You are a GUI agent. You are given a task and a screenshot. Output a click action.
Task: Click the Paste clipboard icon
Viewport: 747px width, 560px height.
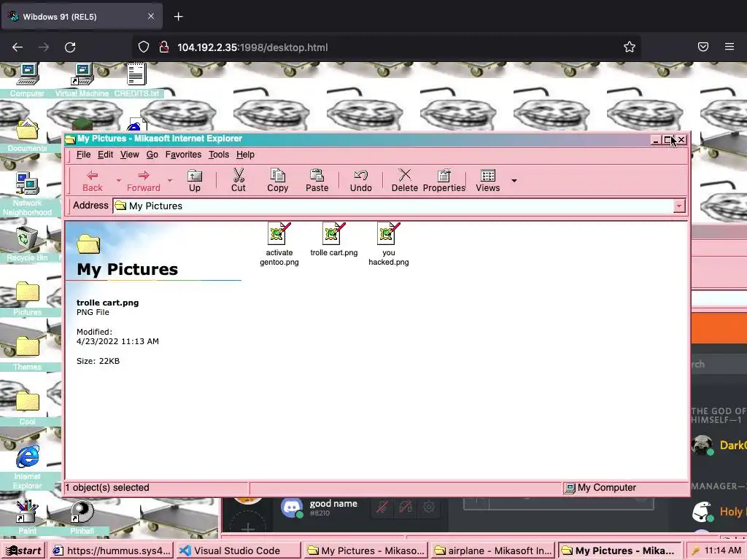click(x=317, y=181)
